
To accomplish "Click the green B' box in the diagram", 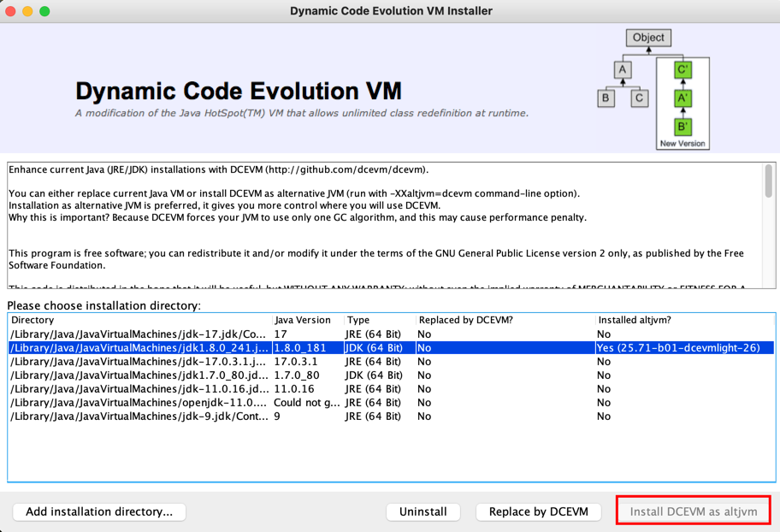I will tap(682, 127).
